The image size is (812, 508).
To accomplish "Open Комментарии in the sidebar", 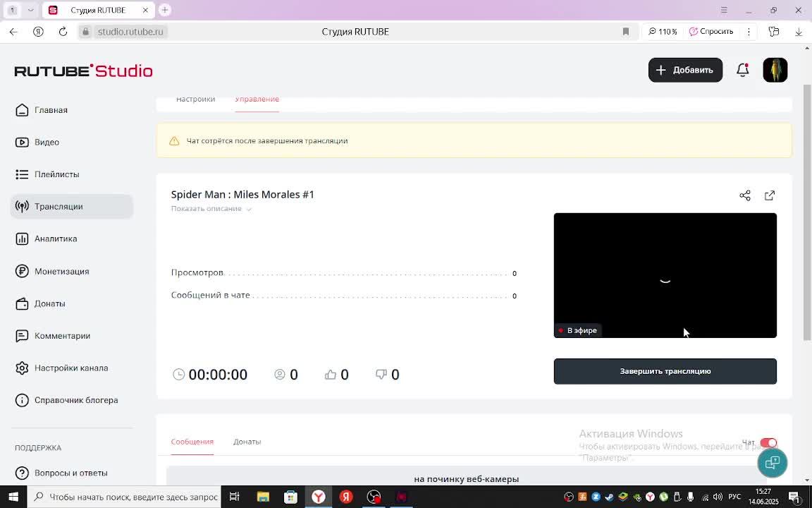I will 62,335.
